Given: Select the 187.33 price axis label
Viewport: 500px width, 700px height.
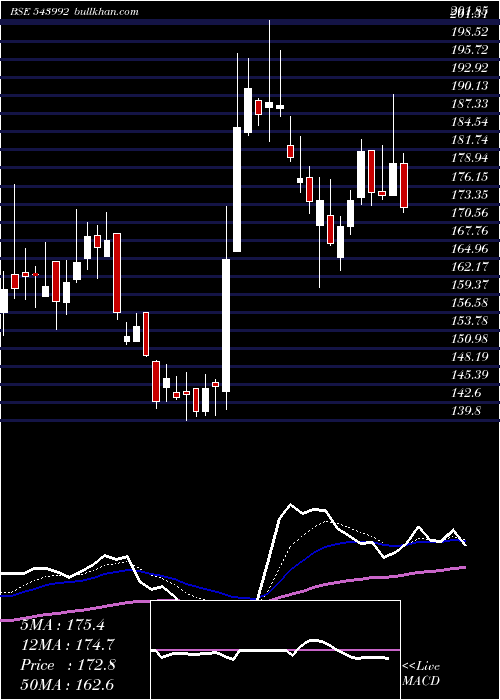Looking at the screenshot, I should [x=470, y=104].
